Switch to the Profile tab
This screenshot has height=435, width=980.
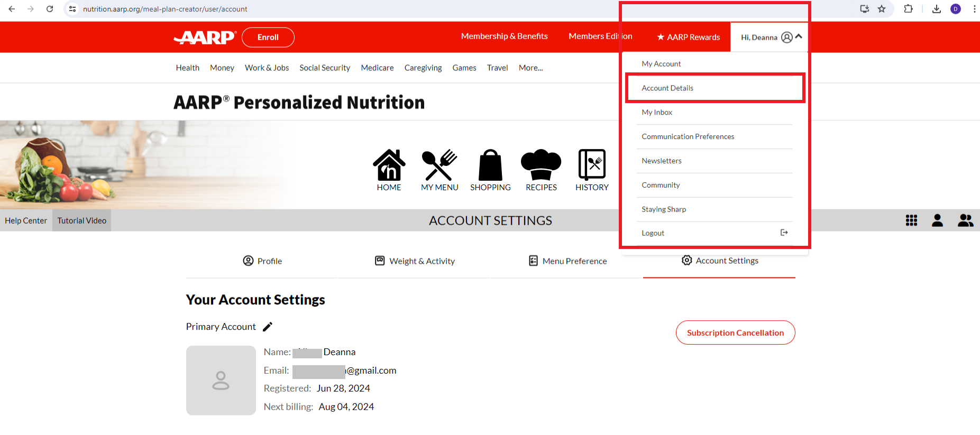point(262,261)
